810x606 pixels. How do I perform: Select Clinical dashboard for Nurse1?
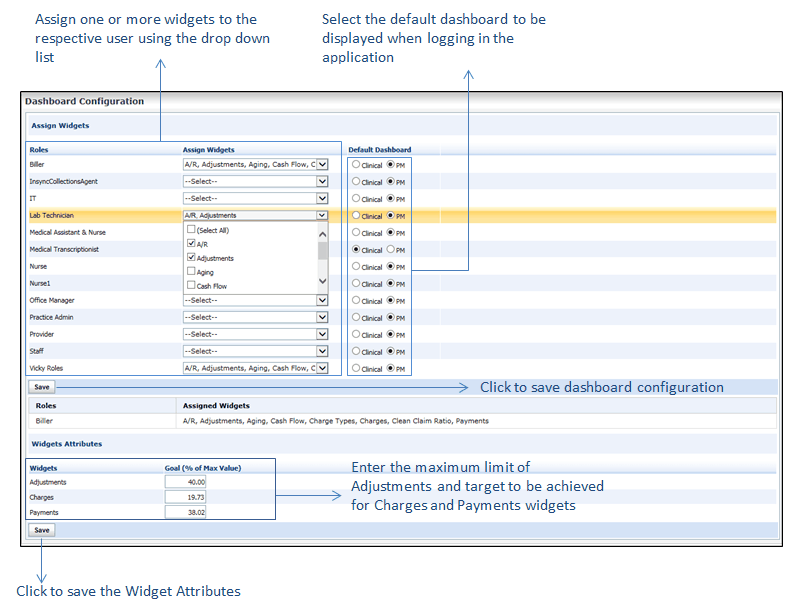[x=356, y=284]
